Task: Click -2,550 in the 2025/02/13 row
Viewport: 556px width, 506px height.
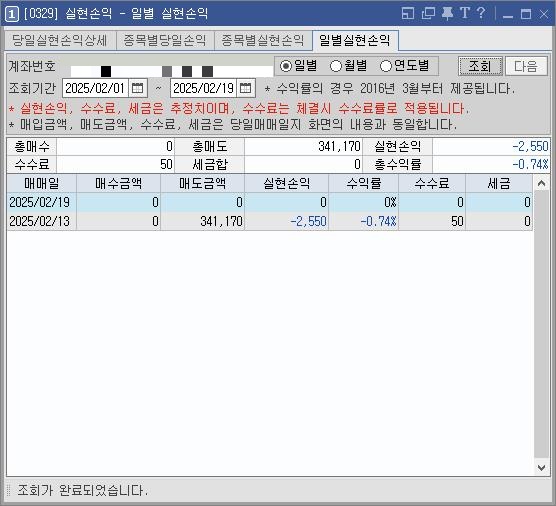Action: pyautogui.click(x=287, y=221)
